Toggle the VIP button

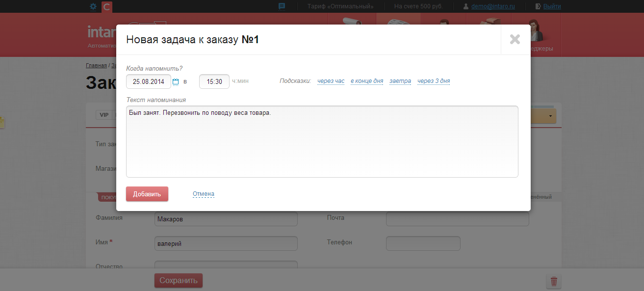point(104,115)
